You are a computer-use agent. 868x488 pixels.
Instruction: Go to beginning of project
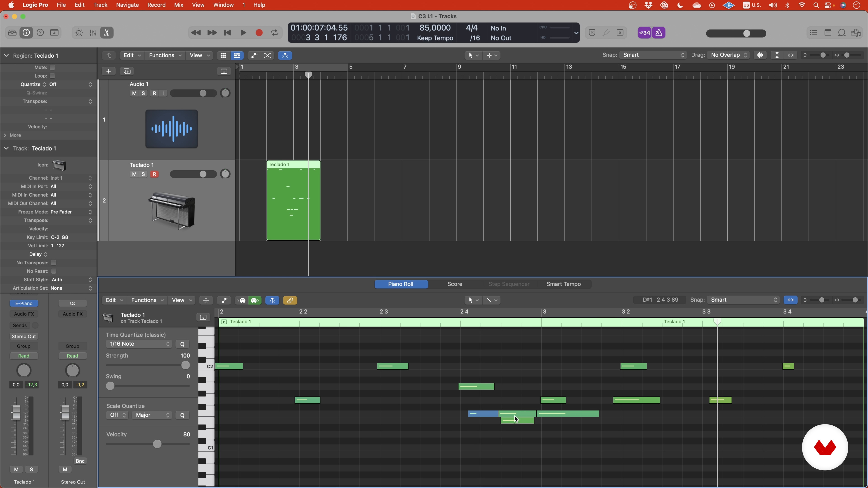point(227,33)
